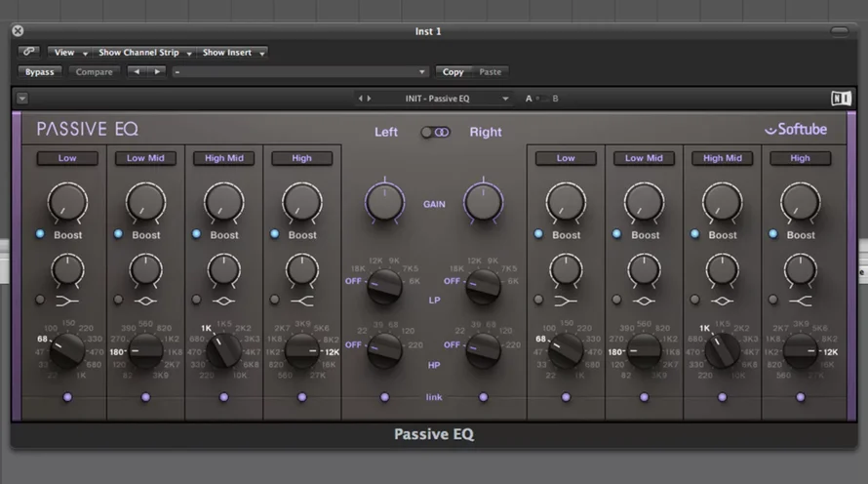Toggle Boost LED on right High band
The image size is (868, 484).
point(772,233)
